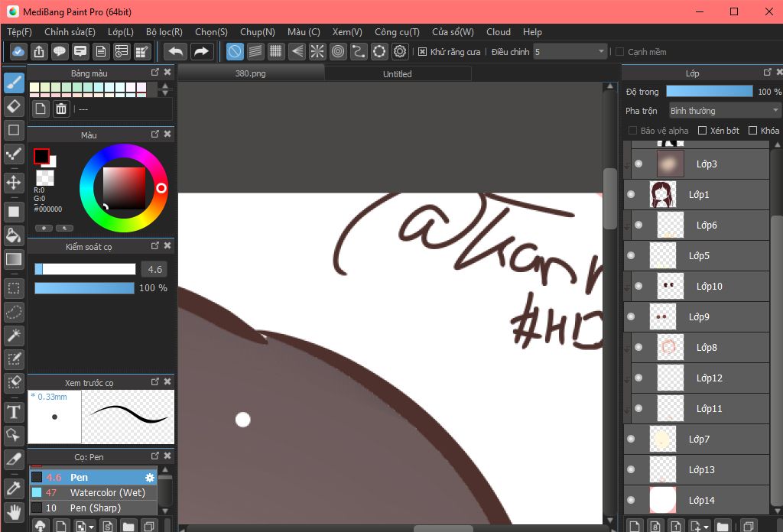
Task: Close the Màu color panel
Action: coord(167,134)
